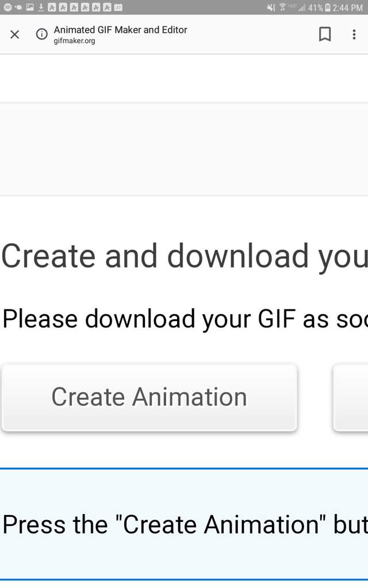The height and width of the screenshot is (588, 368).
Task: Tap the blue Press Create Animation hint box
Action: 184,524
